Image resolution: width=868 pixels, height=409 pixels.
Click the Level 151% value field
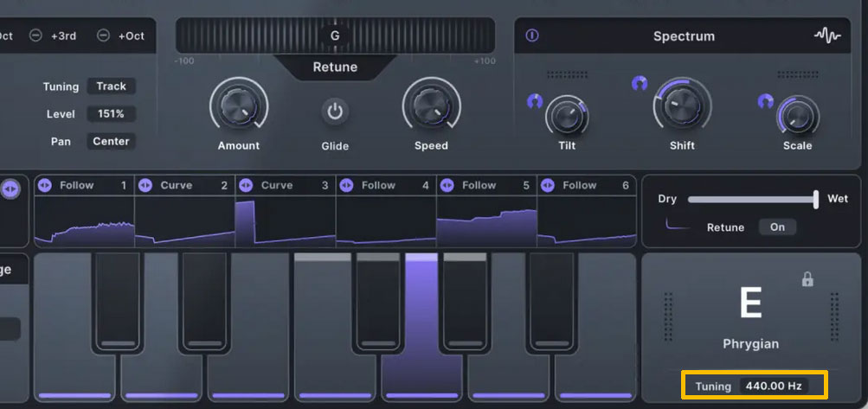(111, 114)
